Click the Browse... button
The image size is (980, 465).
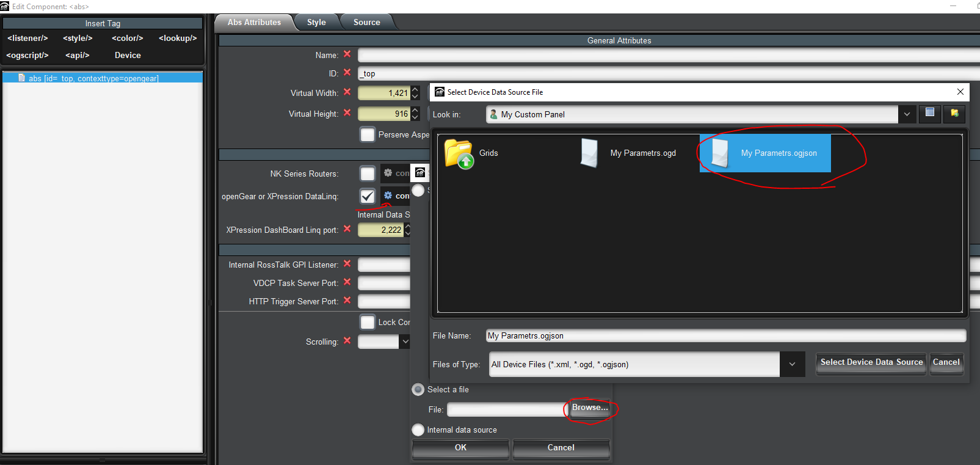(590, 408)
